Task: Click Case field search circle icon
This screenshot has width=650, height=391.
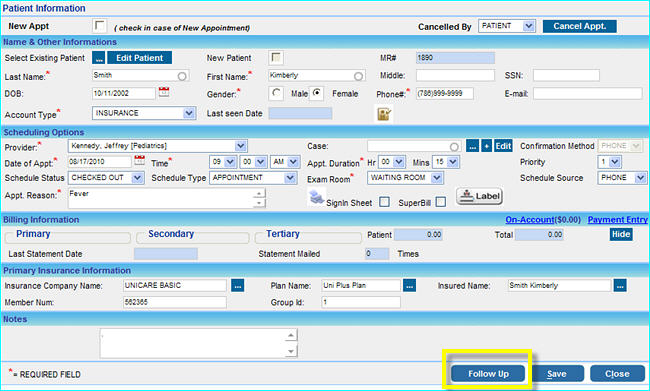Action: pyautogui.click(x=454, y=147)
